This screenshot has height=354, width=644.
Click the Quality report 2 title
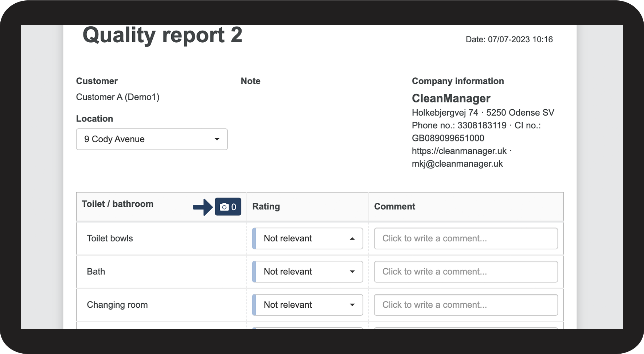(x=162, y=35)
